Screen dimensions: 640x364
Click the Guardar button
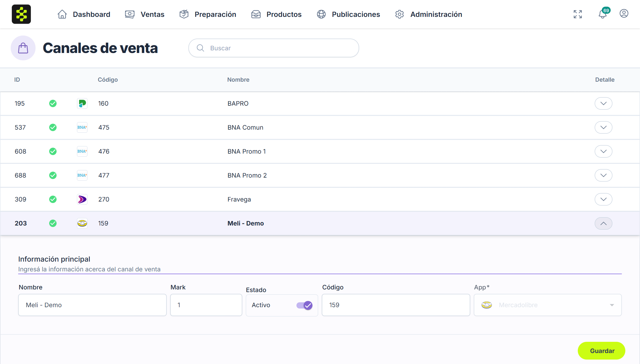tap(601, 351)
